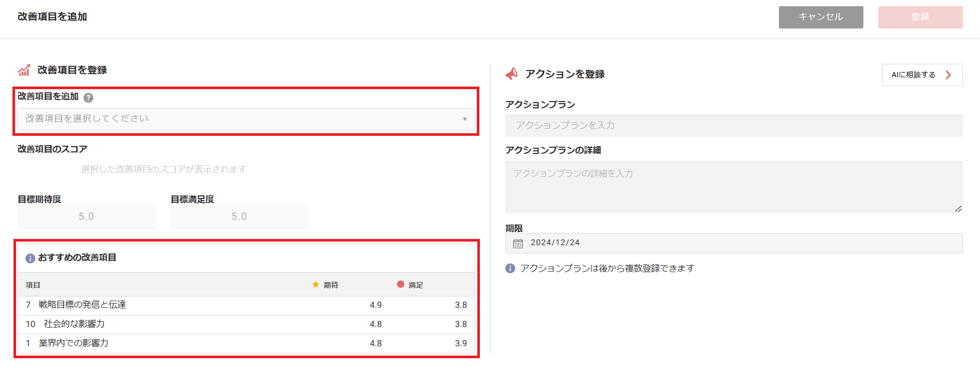Click the 目標期待度 input field
The height and width of the screenshot is (367, 980).
(x=87, y=217)
